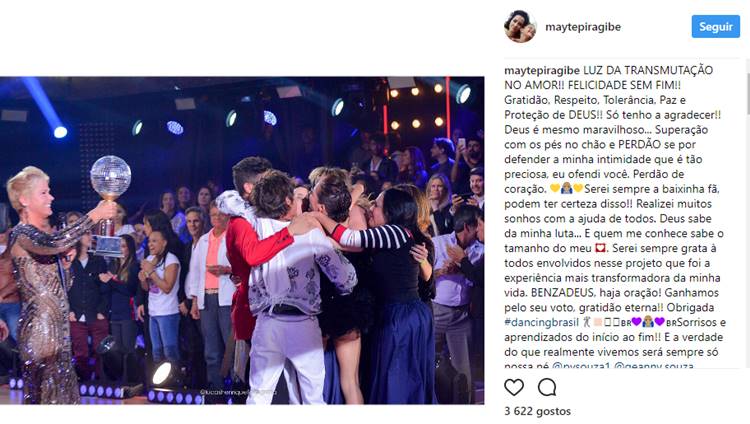Open the maytepiragibe profile avatar picture
Image resolution: width=750 pixels, height=424 pixels.
pyautogui.click(x=520, y=26)
